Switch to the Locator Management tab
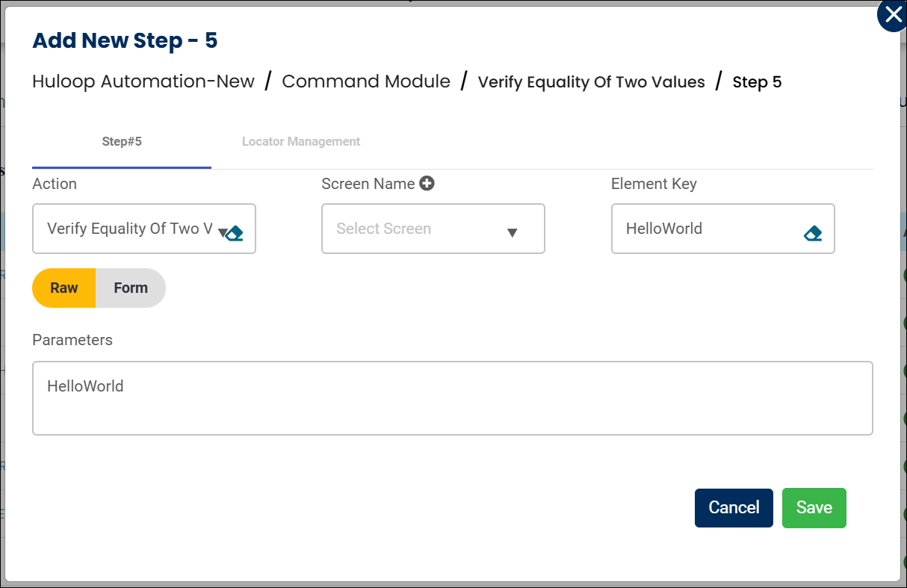The width and height of the screenshot is (907, 588). pyautogui.click(x=301, y=141)
